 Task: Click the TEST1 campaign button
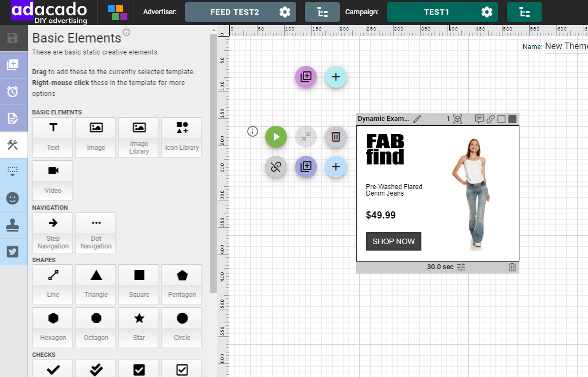click(x=443, y=13)
